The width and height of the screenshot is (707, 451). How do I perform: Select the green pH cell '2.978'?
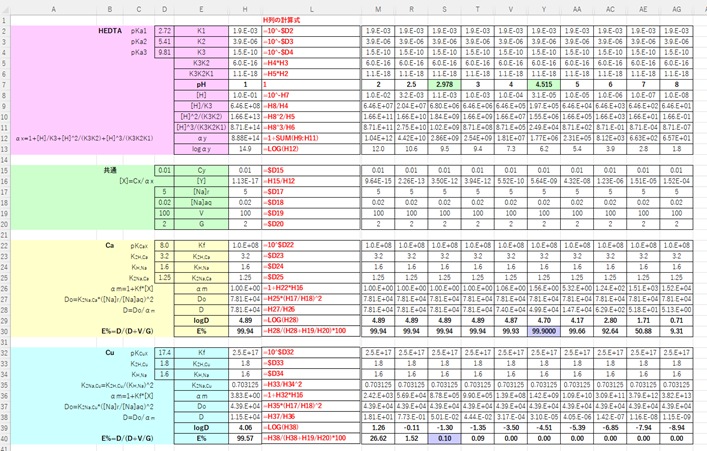tap(444, 85)
